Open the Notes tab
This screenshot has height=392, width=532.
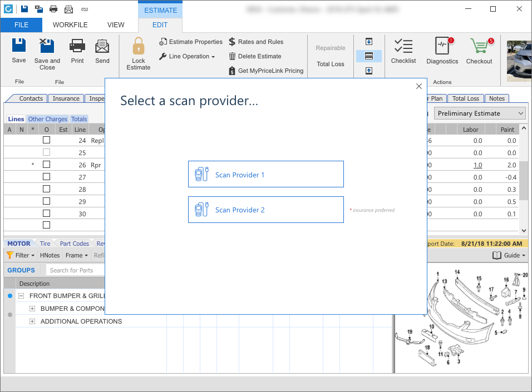point(497,98)
